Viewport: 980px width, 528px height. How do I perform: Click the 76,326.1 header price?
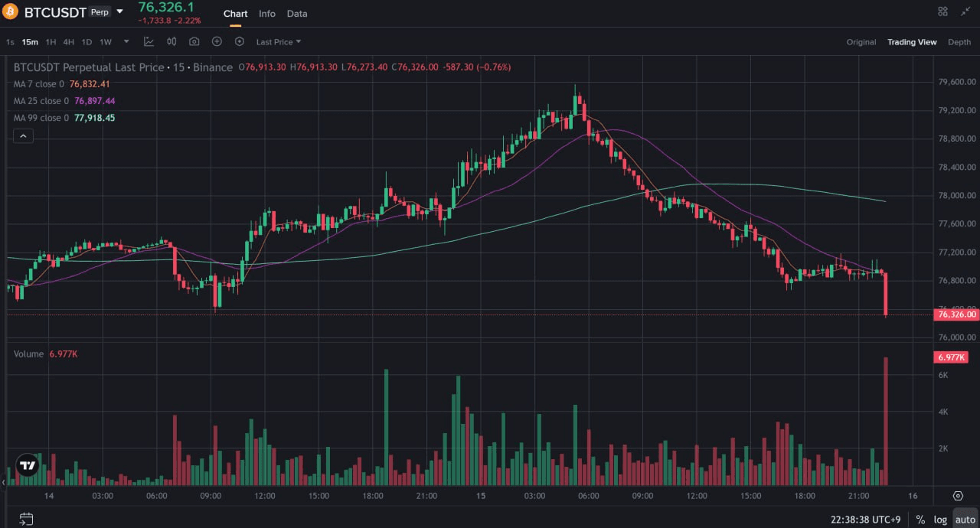click(x=166, y=7)
